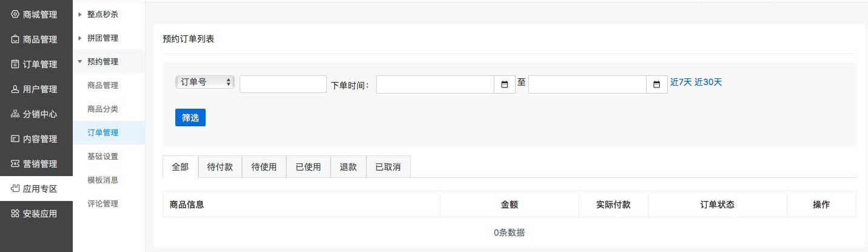Viewport: 868px width, 252px height.
Task: Click the 商城管理 gear icon
Action: click(x=15, y=14)
